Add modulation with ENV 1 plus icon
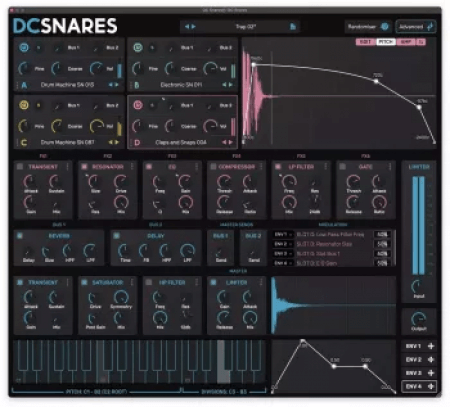The height and width of the screenshot is (407, 450). [431, 346]
